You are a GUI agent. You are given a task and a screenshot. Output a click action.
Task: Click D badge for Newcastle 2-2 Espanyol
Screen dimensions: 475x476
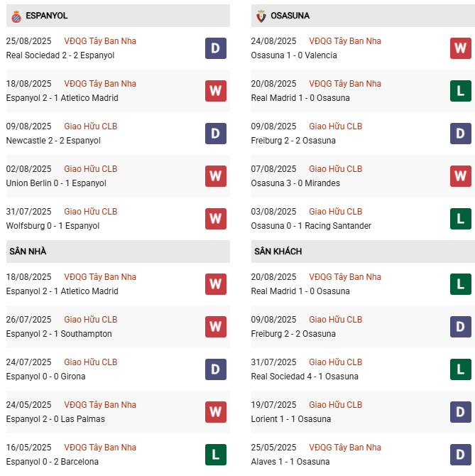click(216, 134)
